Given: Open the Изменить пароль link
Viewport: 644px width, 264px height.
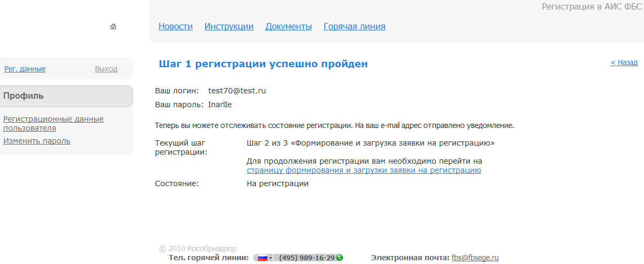Looking at the screenshot, I should pos(37,141).
